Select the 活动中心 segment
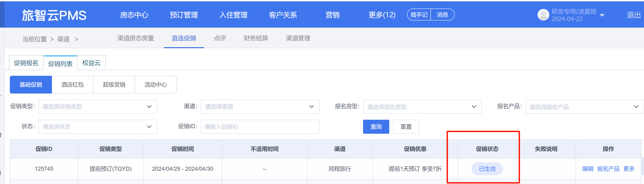The image size is (644, 184). tap(156, 84)
